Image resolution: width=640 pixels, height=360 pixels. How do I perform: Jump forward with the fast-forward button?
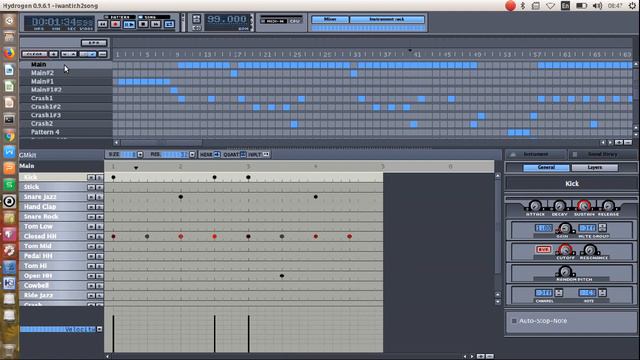156,24
